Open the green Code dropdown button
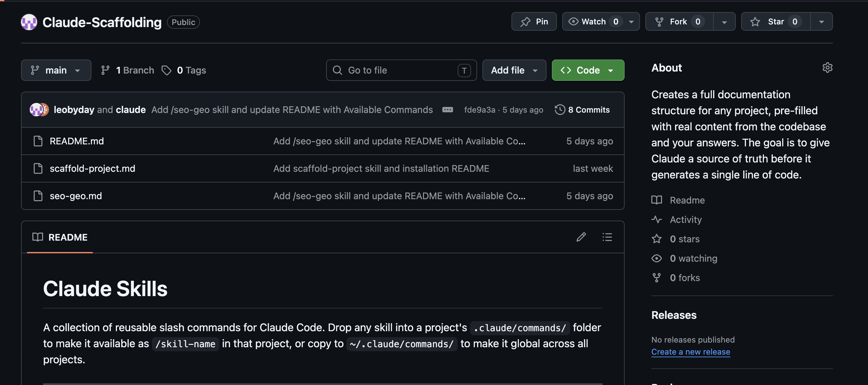868x385 pixels. (x=588, y=70)
